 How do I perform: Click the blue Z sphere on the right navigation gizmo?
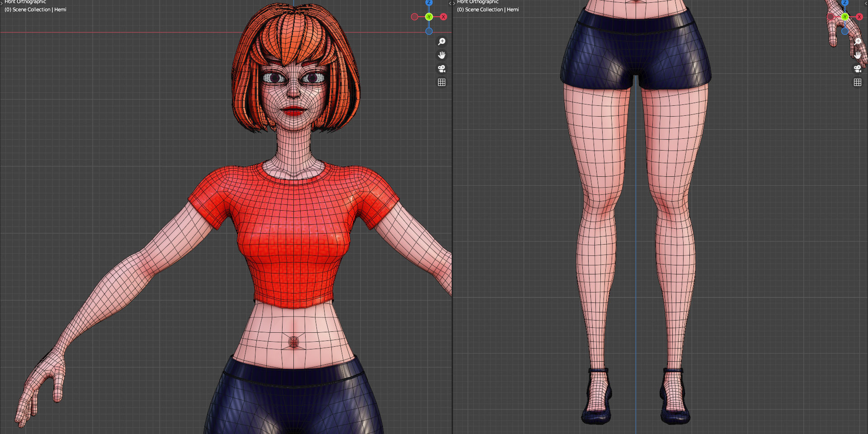point(845,2)
